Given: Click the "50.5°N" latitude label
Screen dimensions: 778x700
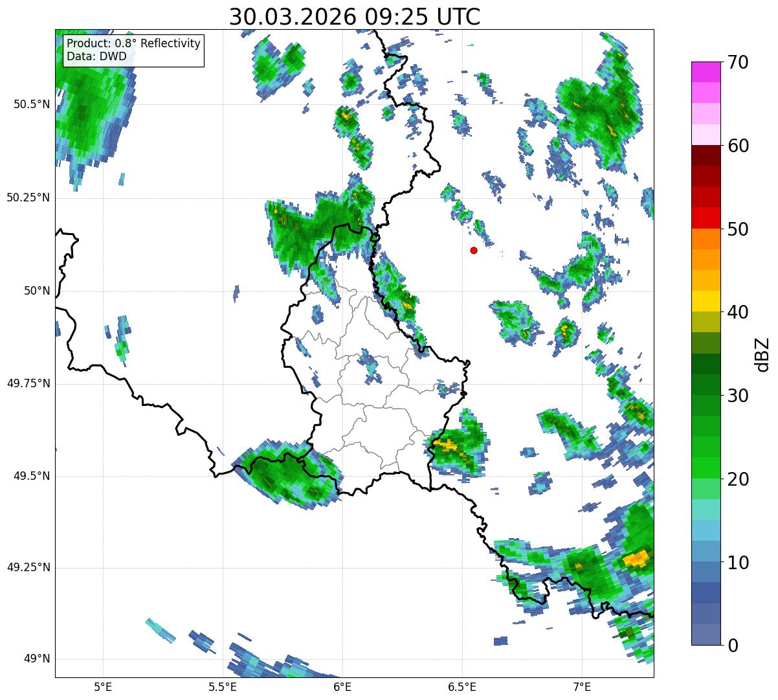Looking at the screenshot, I should click(x=32, y=105).
